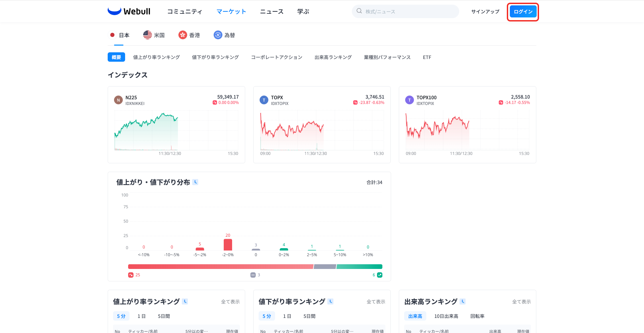Open the ニュース menu item

tap(272, 11)
